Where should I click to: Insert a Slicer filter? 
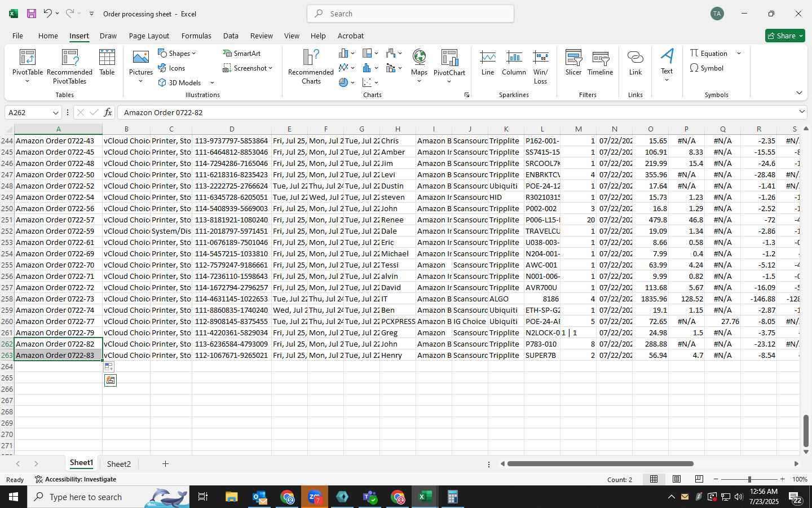click(573, 63)
